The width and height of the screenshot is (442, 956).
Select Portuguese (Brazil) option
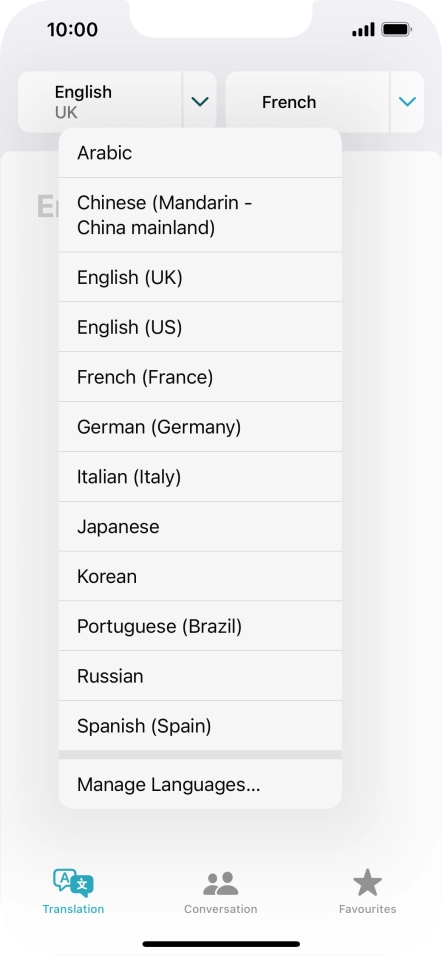[200, 626]
